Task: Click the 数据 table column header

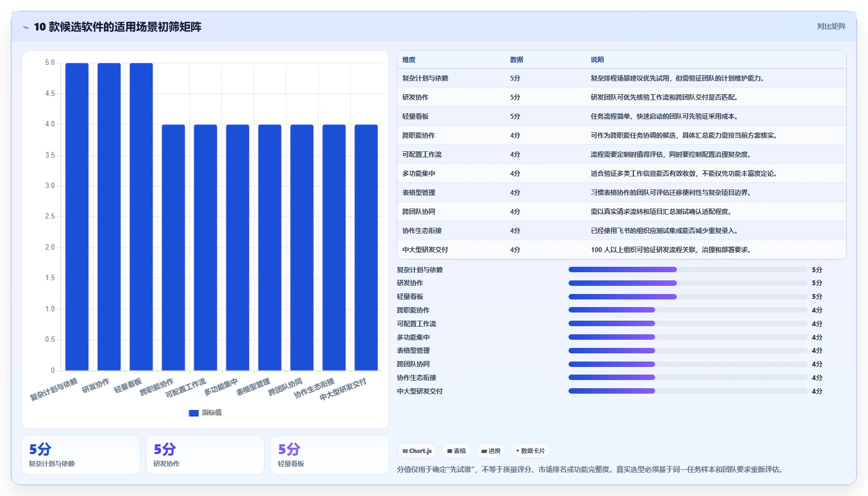Action: [517, 60]
